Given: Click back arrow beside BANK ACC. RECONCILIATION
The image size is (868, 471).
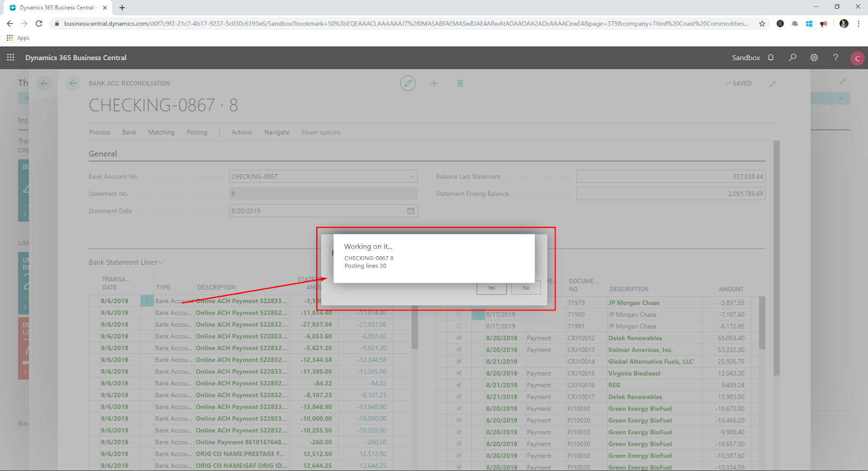Looking at the screenshot, I should 73,83.
